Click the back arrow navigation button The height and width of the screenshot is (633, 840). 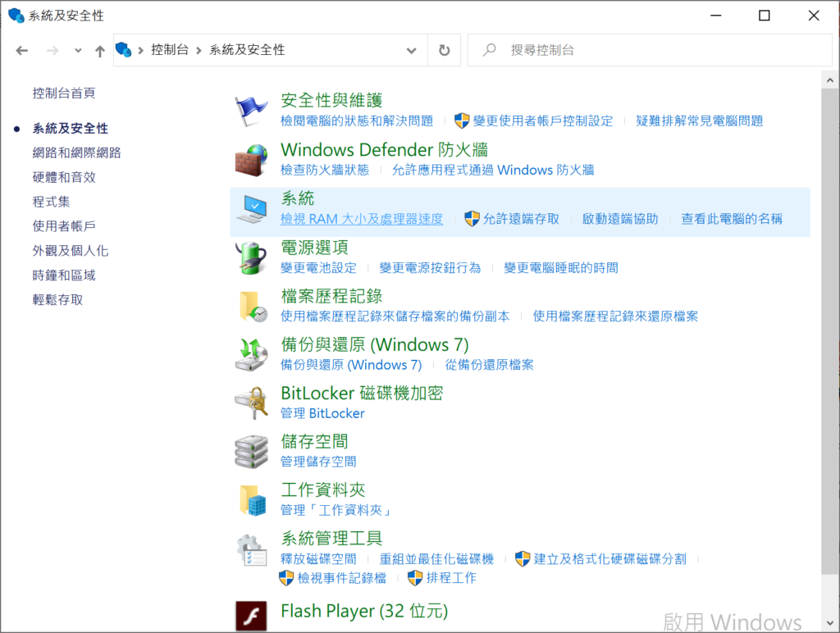(22, 50)
